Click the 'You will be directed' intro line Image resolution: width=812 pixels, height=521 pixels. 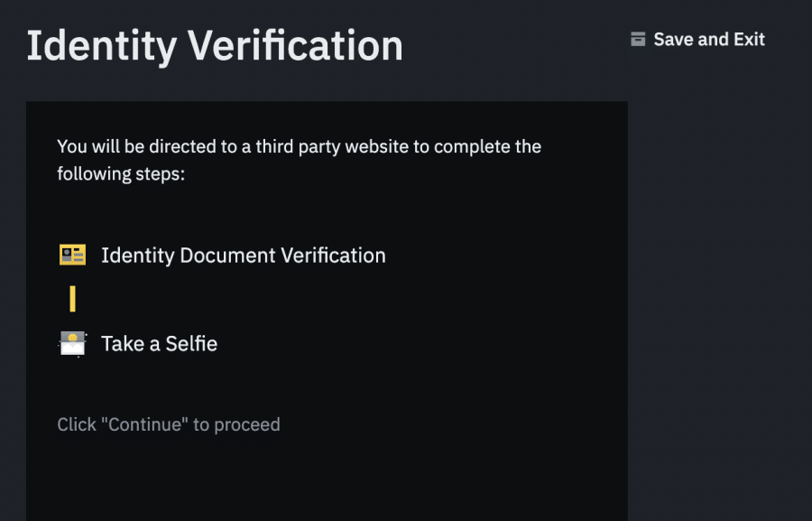coord(299,146)
